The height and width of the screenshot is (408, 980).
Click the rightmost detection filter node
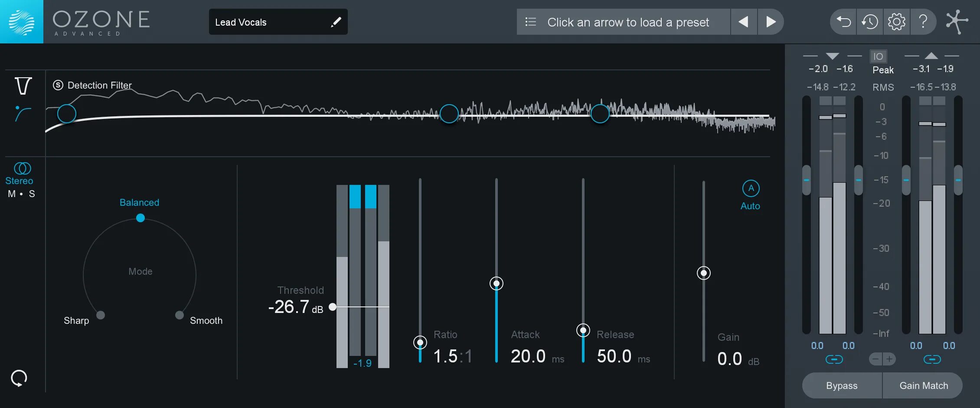[x=600, y=114]
